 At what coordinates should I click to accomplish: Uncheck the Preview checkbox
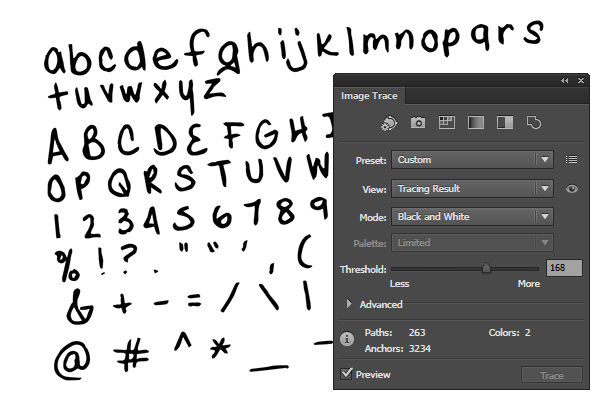(346, 373)
